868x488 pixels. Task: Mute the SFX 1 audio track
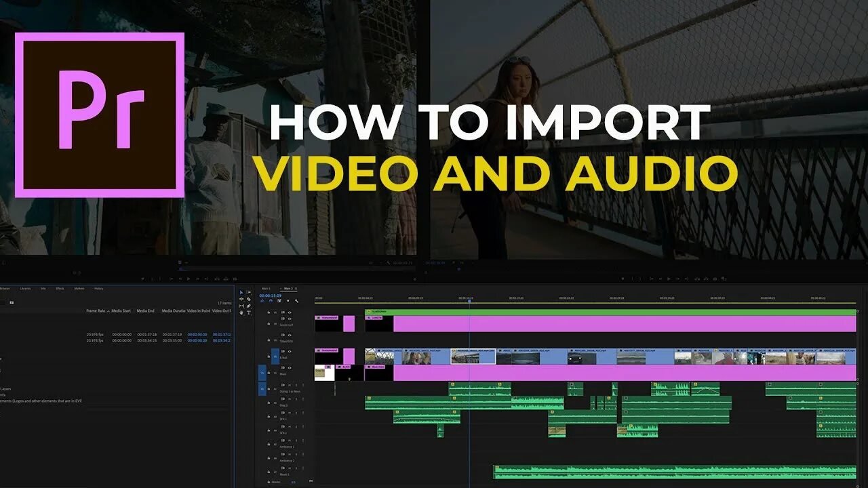coord(290,412)
